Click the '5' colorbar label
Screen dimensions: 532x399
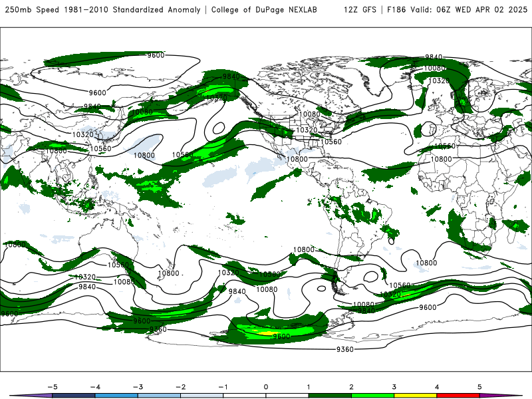click(x=479, y=387)
